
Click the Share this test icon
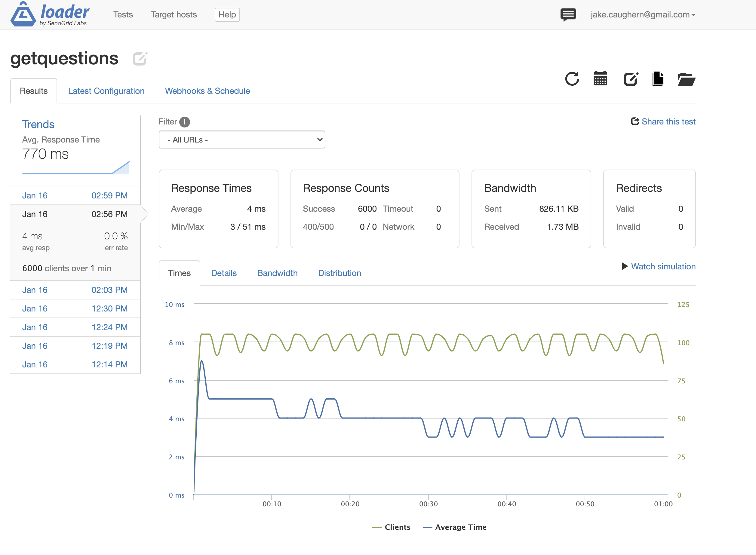pyautogui.click(x=635, y=121)
